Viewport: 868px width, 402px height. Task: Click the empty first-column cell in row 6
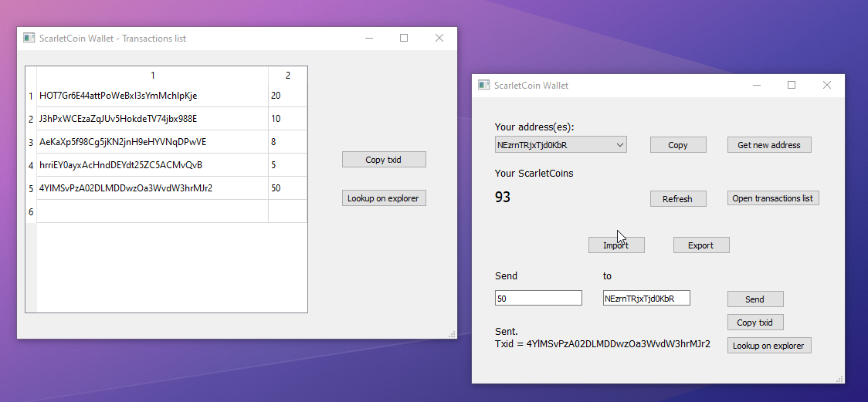(x=152, y=211)
